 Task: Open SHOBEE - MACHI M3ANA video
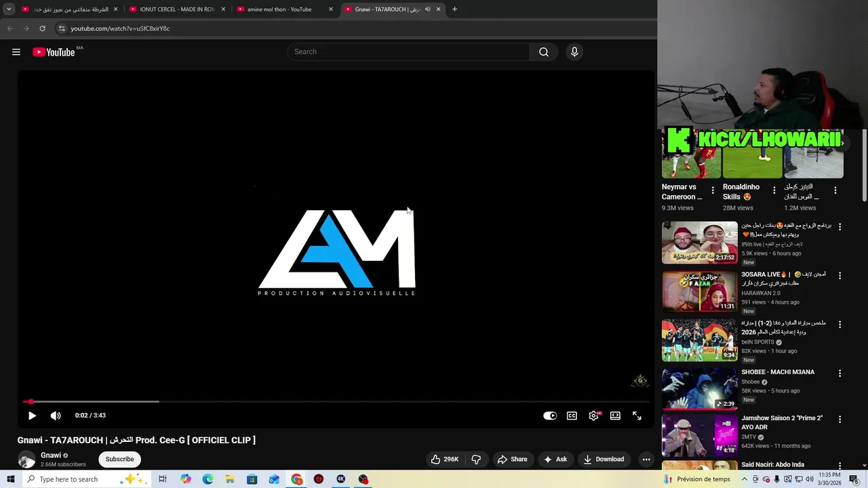click(699, 389)
